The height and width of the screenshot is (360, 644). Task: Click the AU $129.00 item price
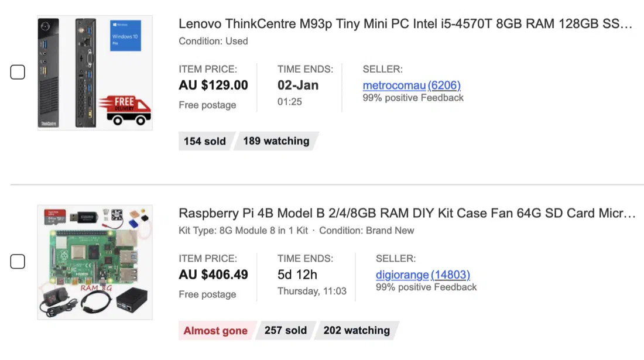pyautogui.click(x=214, y=85)
